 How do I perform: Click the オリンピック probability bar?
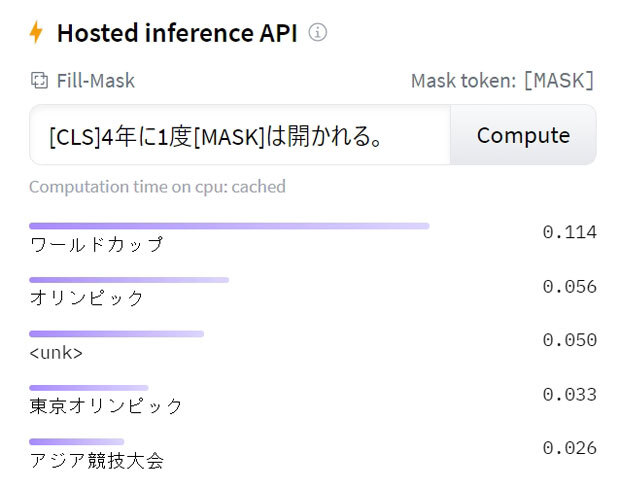129,280
